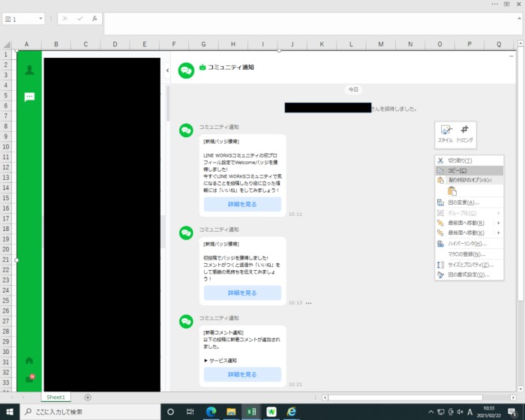Click the three-dots icon in the title bar

494,4
